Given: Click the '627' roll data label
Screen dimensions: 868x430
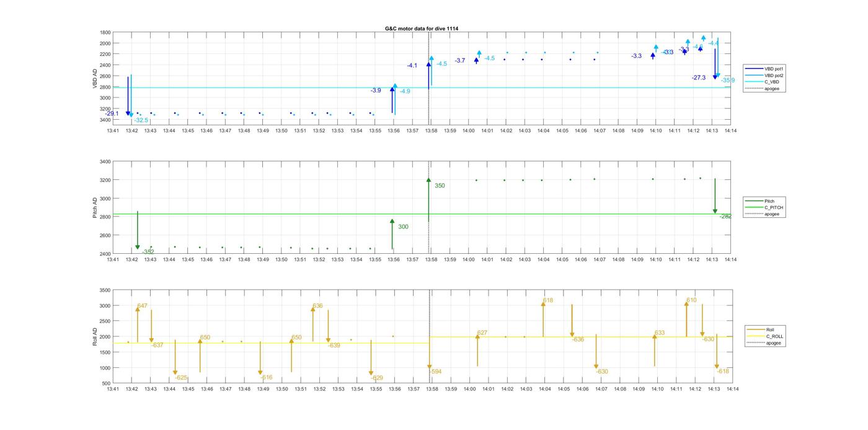Looking at the screenshot, I should [x=482, y=333].
